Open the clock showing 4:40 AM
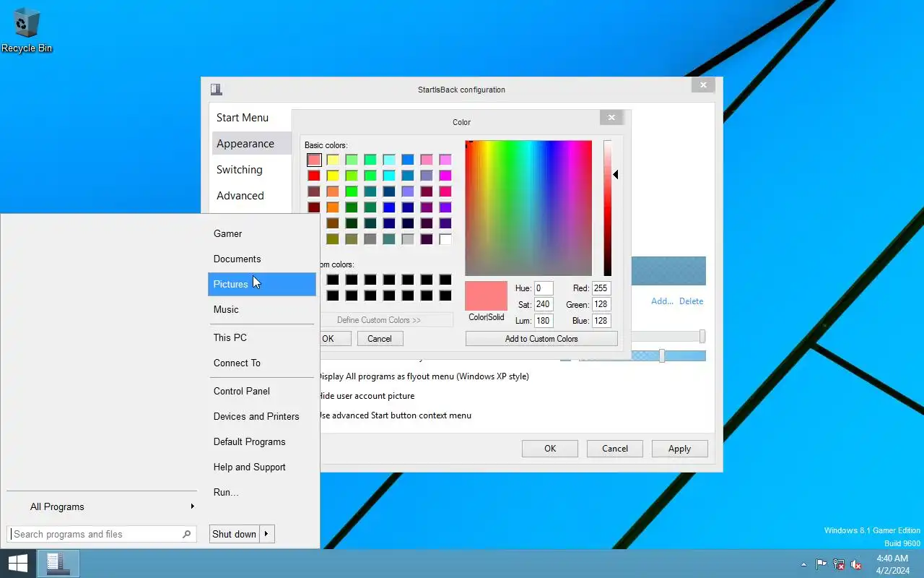 pyautogui.click(x=892, y=564)
